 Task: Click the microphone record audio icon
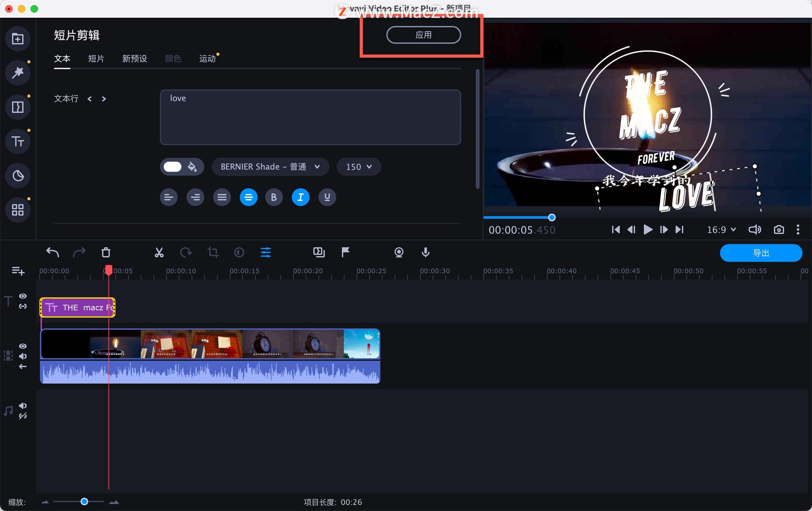point(425,252)
